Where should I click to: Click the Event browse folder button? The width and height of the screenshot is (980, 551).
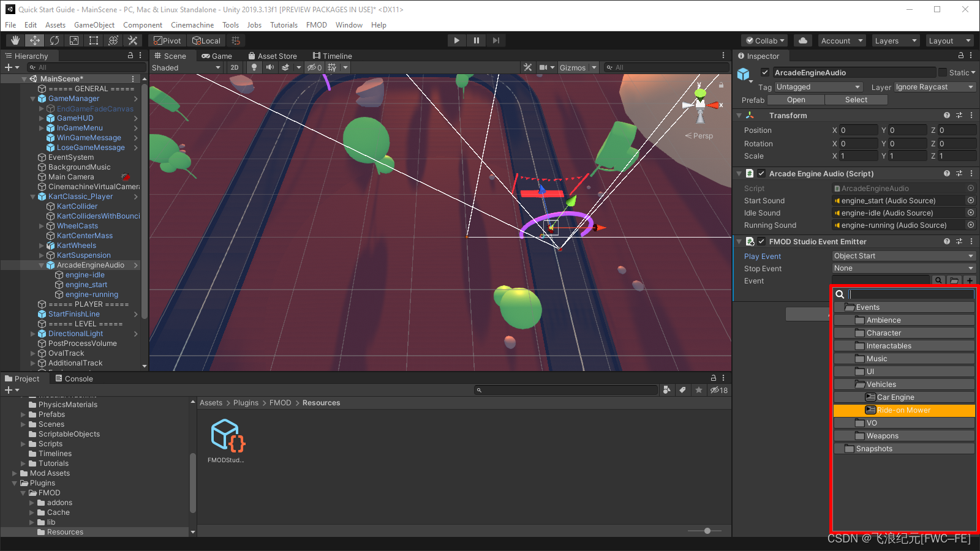tap(954, 280)
